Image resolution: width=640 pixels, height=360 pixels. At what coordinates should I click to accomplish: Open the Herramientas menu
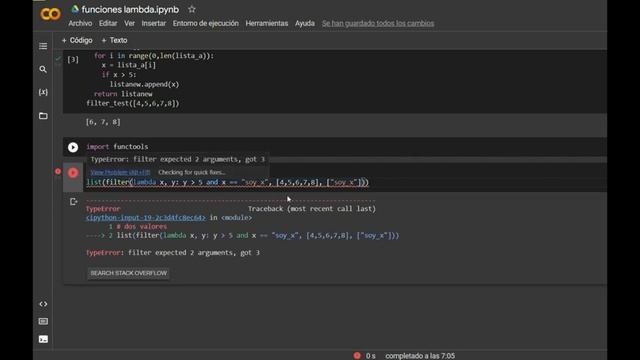[x=267, y=23]
